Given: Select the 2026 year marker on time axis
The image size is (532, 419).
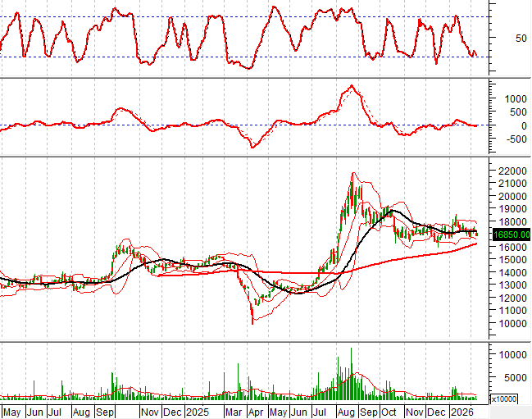Looking at the screenshot, I should (462, 410).
